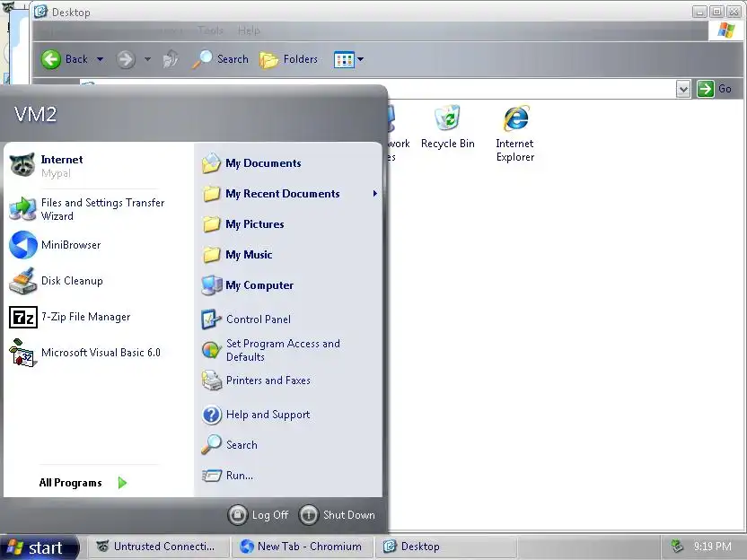Viewport: 747px width, 560px height.
Task: Click the VM2 user name header
Action: click(36, 114)
